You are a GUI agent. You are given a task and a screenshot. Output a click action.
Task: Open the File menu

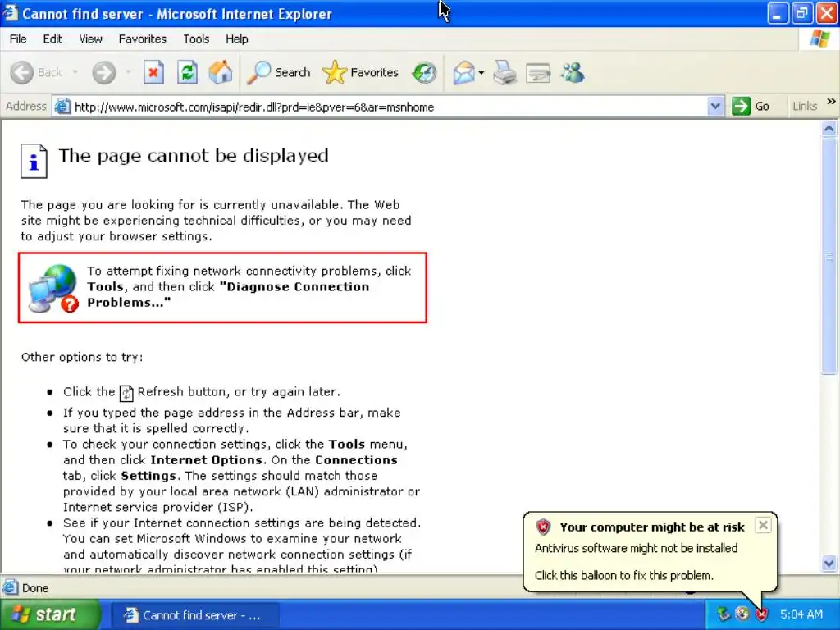18,39
